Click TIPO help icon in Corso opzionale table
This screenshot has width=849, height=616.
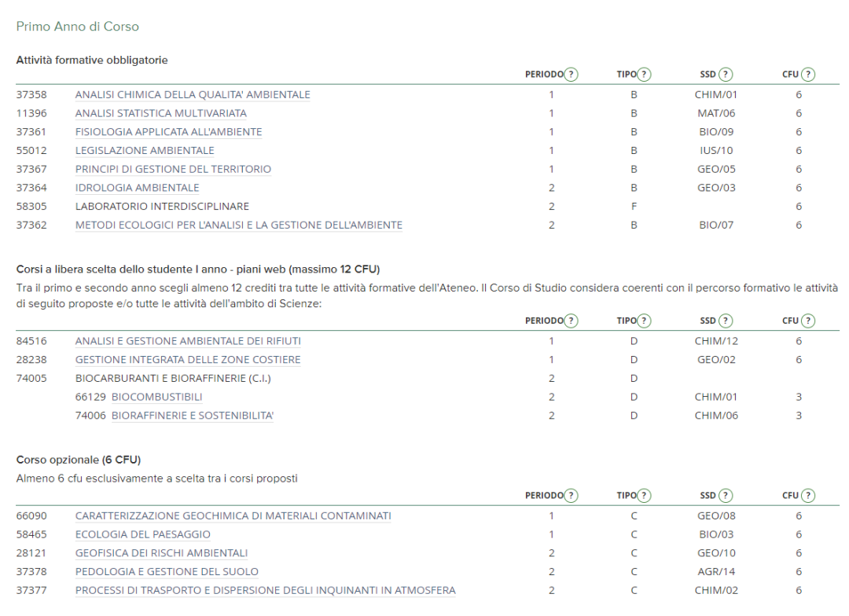(x=644, y=495)
